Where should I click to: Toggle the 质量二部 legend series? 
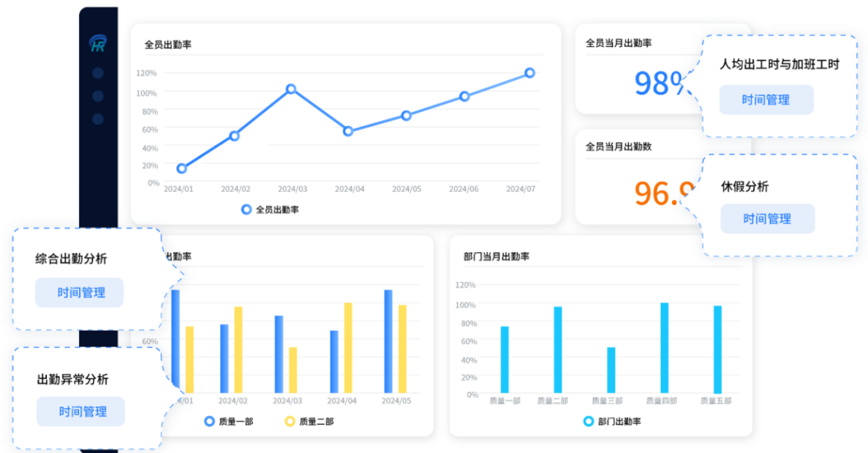pyautogui.click(x=309, y=421)
